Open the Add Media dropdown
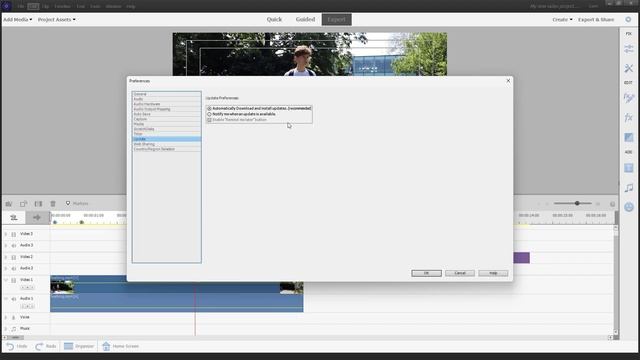Viewport: 640px width, 360px height. coord(18,20)
